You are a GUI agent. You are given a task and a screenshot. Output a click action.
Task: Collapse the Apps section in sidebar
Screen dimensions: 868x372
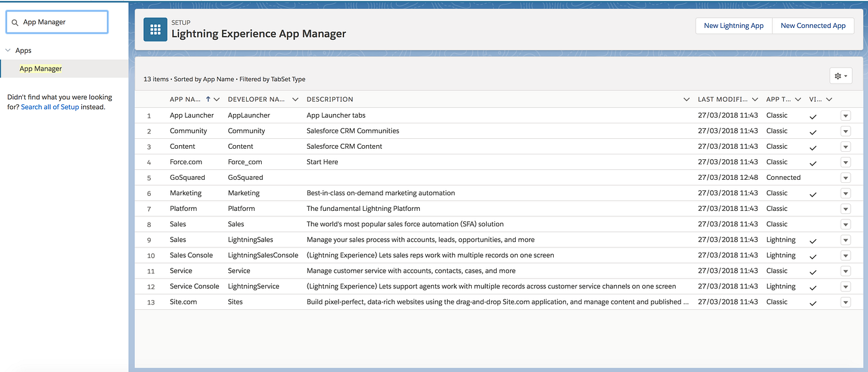(x=8, y=50)
